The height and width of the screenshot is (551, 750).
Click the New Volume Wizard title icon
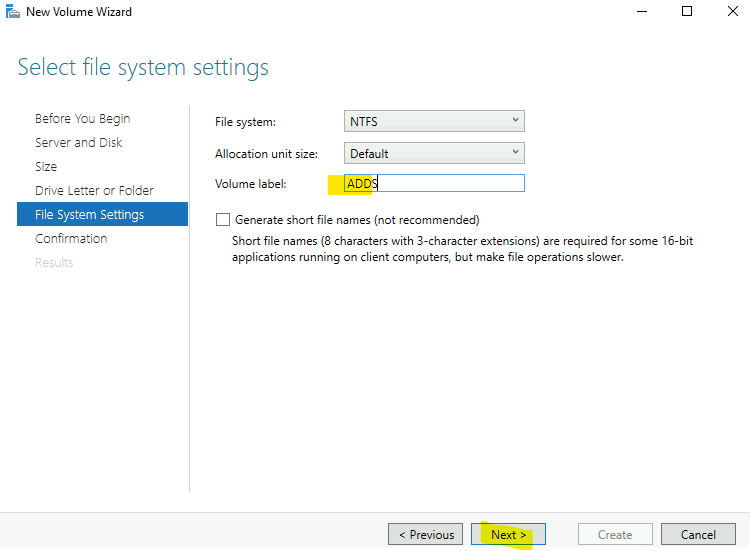(12, 11)
